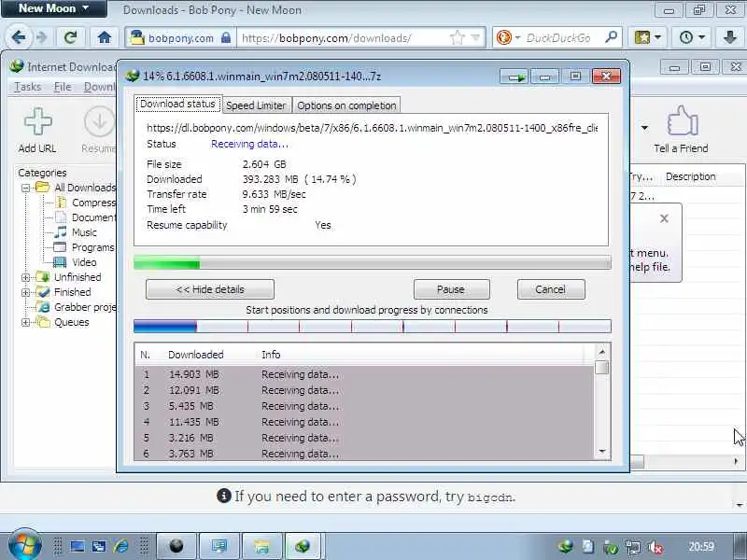Open the DuckDuckGo search engine selector
The height and width of the screenshot is (560, 747).
point(508,37)
